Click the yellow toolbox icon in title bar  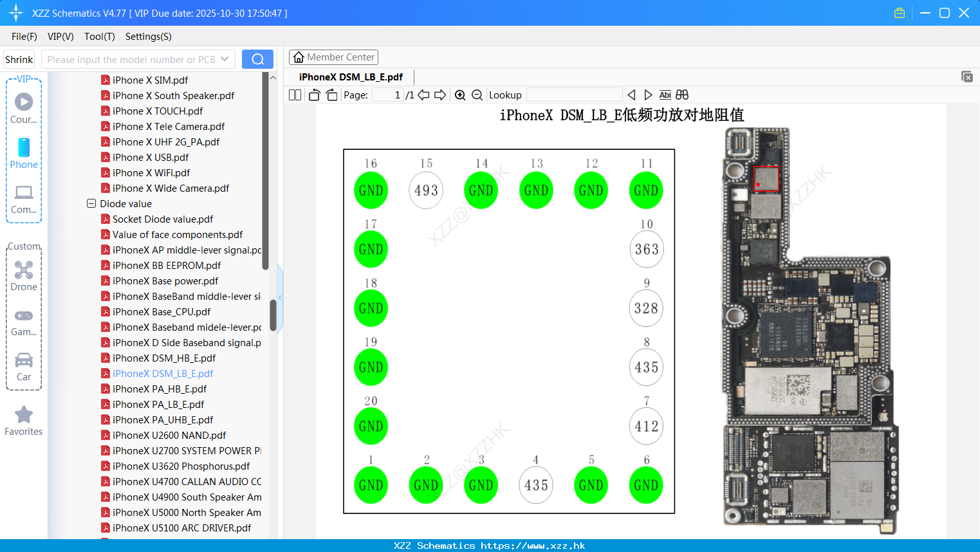coord(900,13)
